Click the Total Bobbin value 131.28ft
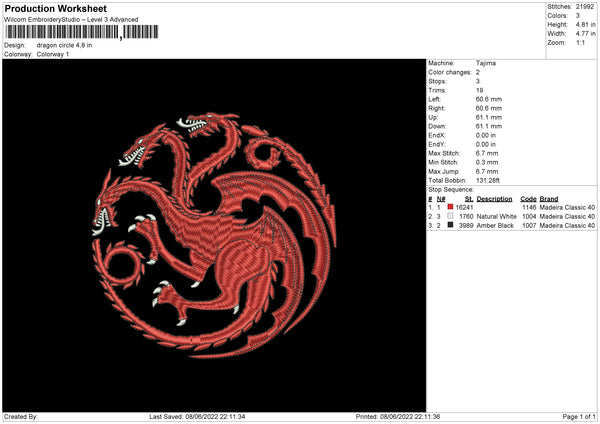 [x=488, y=180]
